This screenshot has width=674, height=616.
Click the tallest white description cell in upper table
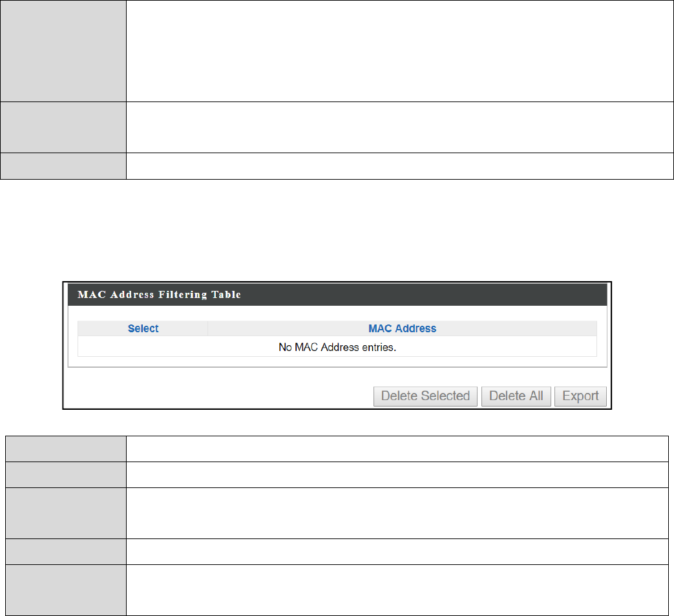[400, 50]
